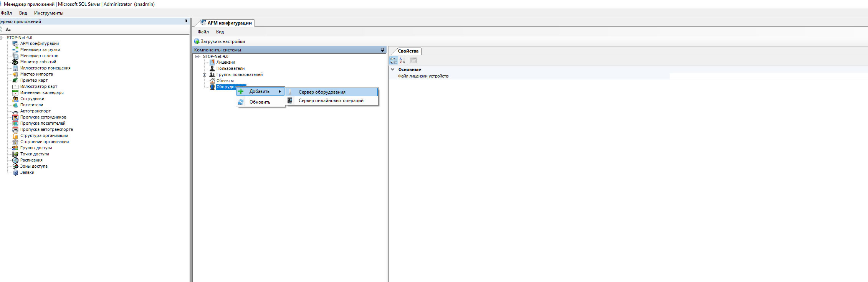Click the Заявки icon
Screen dimensions: 868x282
pos(15,173)
